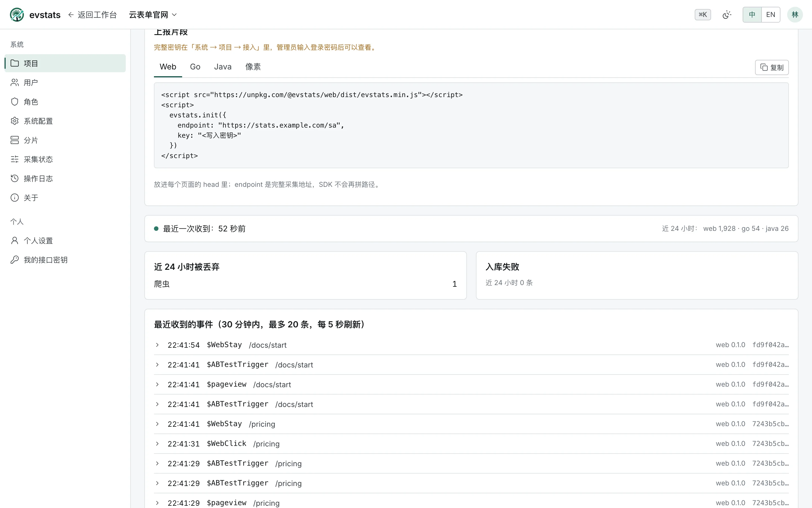Click the folder icon for 项目
The width and height of the screenshot is (812, 508).
coord(14,63)
